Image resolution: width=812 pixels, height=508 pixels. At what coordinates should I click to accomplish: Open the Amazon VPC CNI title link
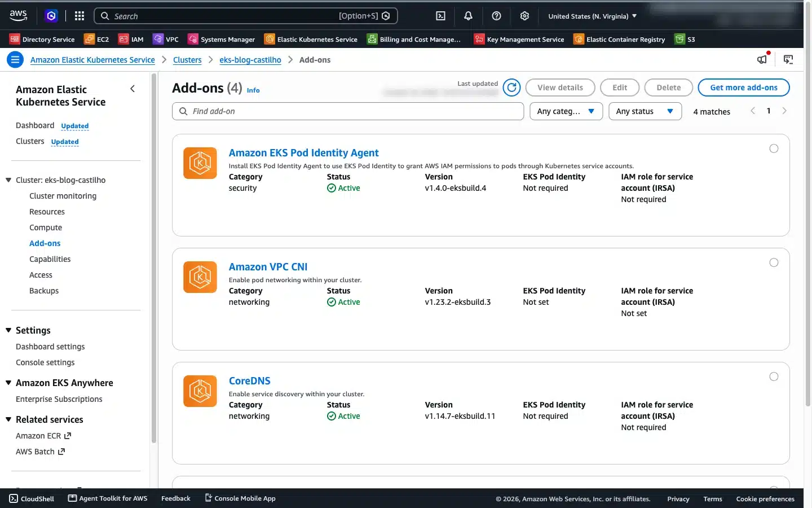(268, 267)
